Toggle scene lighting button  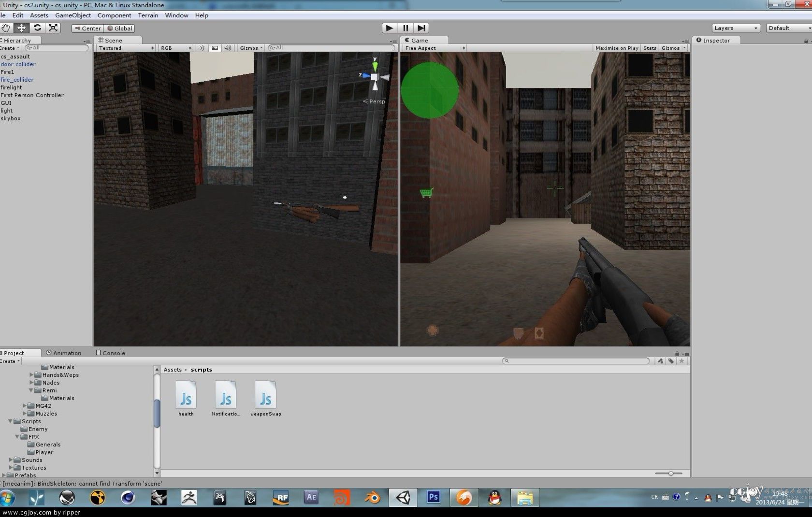point(202,48)
